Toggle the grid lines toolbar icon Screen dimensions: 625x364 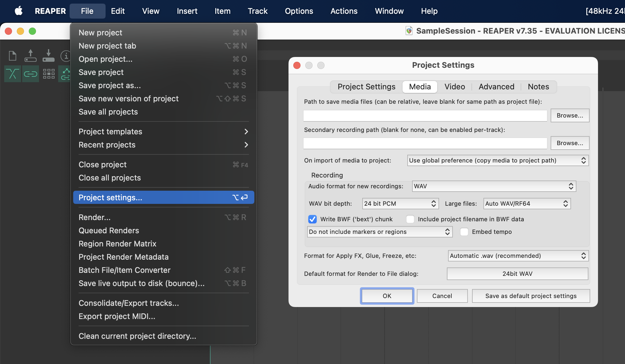coord(49,74)
